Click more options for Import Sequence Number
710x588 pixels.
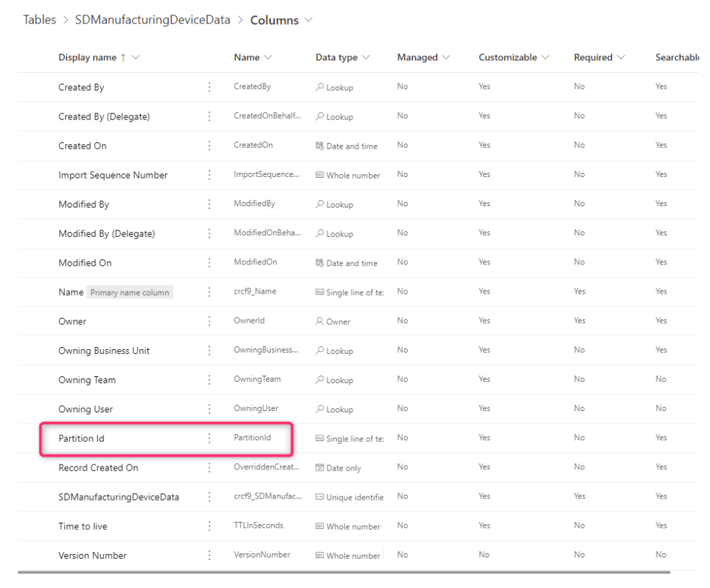click(x=210, y=175)
